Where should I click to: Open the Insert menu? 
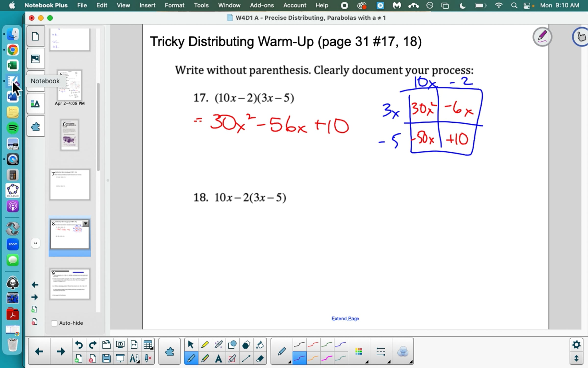pyautogui.click(x=147, y=5)
